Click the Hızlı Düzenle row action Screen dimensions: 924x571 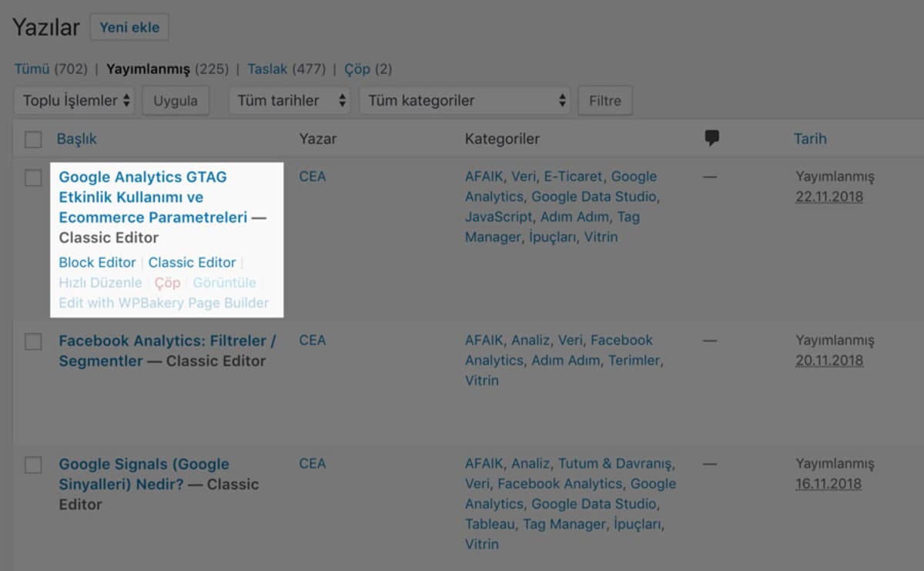pos(100,283)
